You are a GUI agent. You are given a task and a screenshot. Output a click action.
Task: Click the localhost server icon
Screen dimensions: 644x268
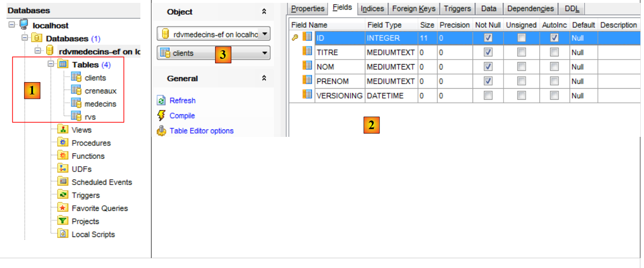pyautogui.click(x=24, y=25)
